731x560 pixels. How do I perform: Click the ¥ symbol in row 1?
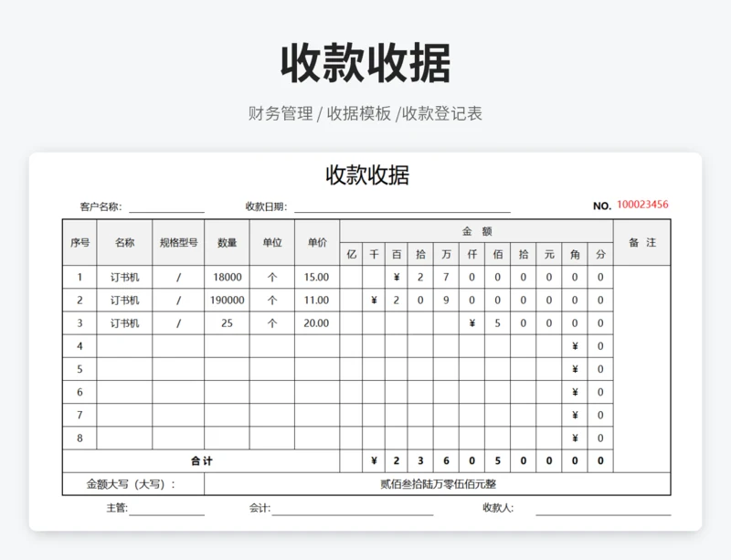pos(397,278)
